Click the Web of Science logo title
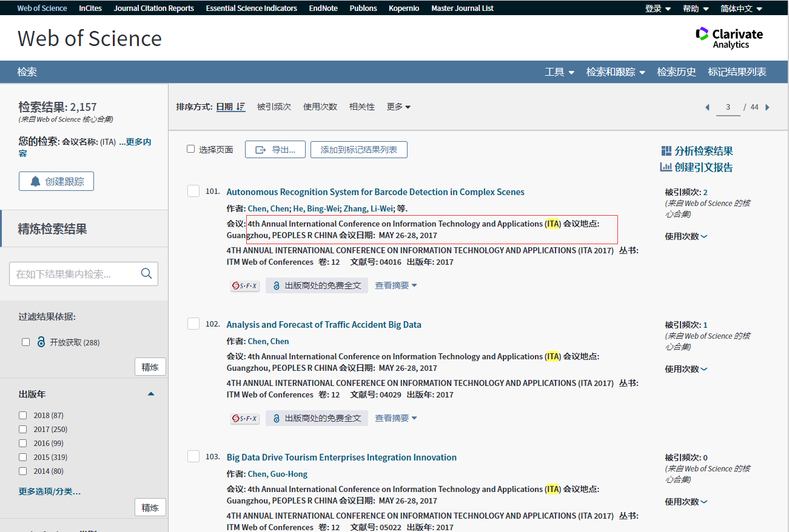Screen dimensions: 789x532 coord(90,38)
